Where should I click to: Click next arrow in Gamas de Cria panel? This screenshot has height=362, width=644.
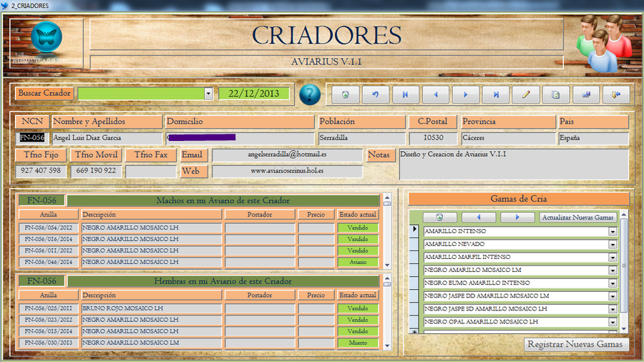(517, 217)
